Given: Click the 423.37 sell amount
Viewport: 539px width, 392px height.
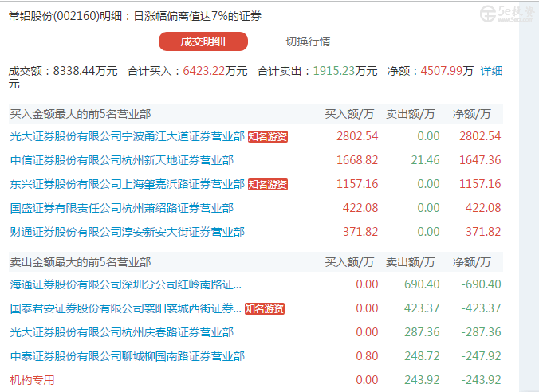Looking at the screenshot, I should [x=422, y=308].
